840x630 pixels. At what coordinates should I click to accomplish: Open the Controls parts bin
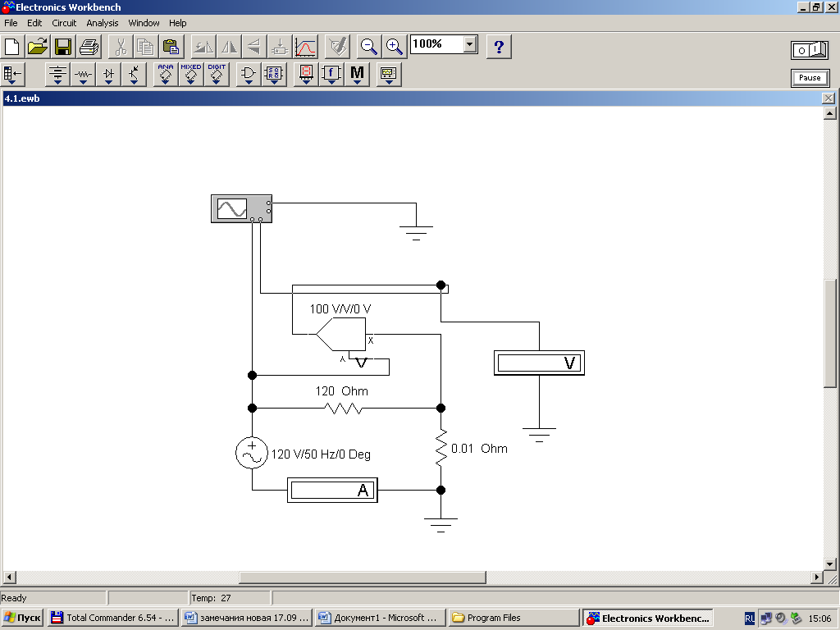[x=331, y=75]
